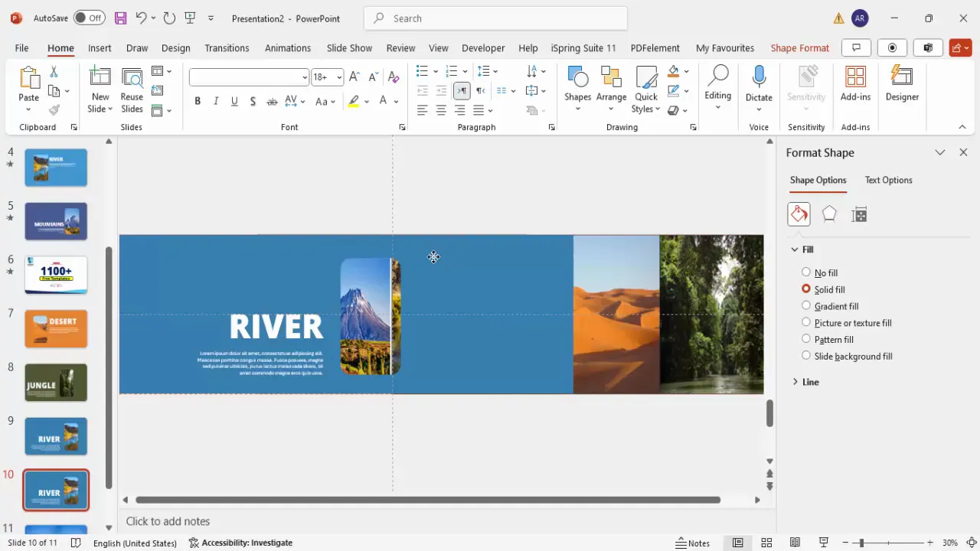980x551 pixels.
Task: Open Designer pane
Action: point(902,84)
